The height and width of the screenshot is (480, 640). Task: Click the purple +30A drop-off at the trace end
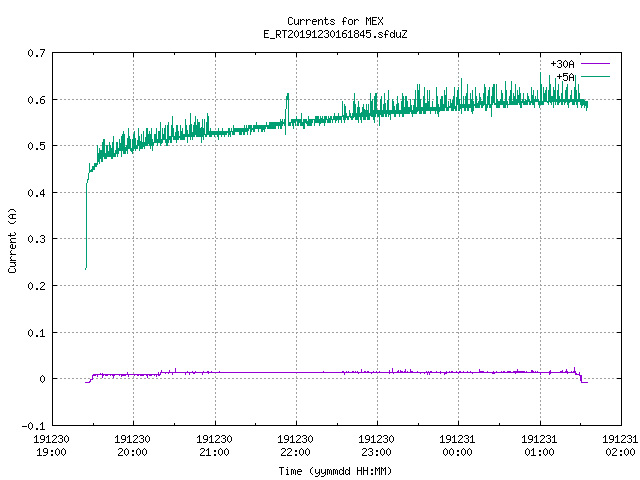click(581, 378)
